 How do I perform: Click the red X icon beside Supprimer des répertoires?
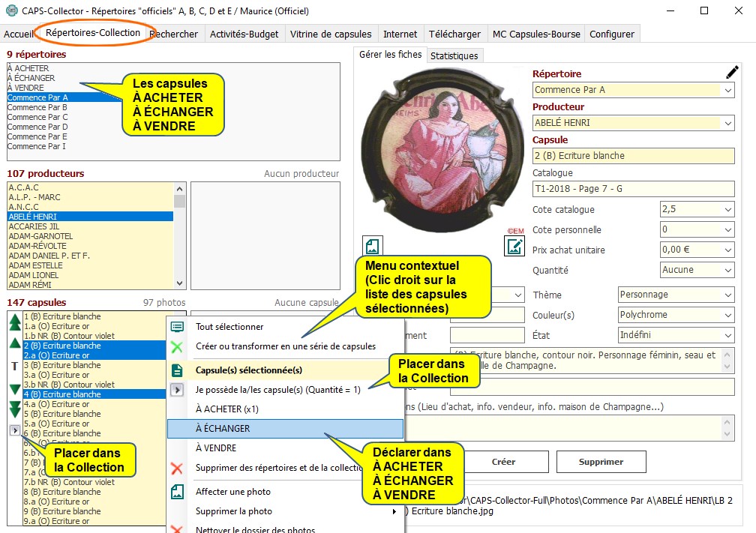click(177, 468)
